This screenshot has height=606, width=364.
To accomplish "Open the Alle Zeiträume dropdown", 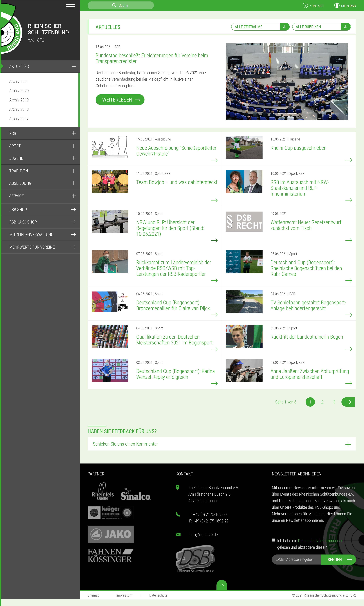I will tap(260, 27).
